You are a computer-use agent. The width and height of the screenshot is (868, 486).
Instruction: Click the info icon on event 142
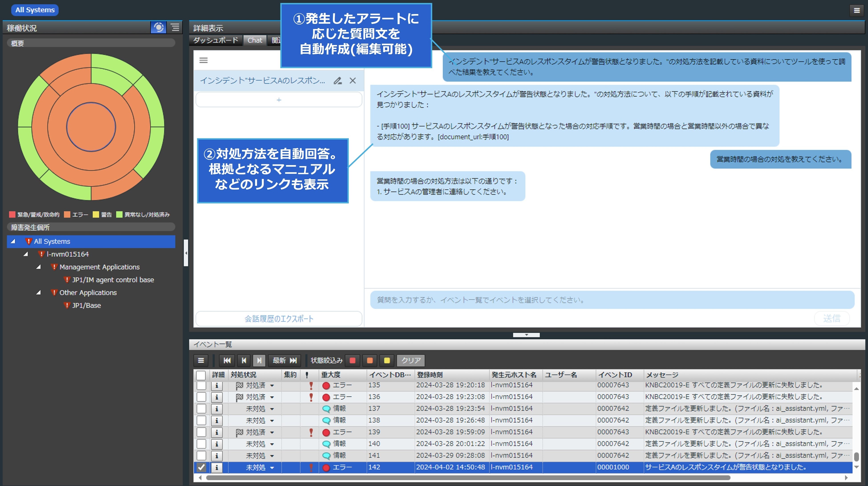pos(217,468)
